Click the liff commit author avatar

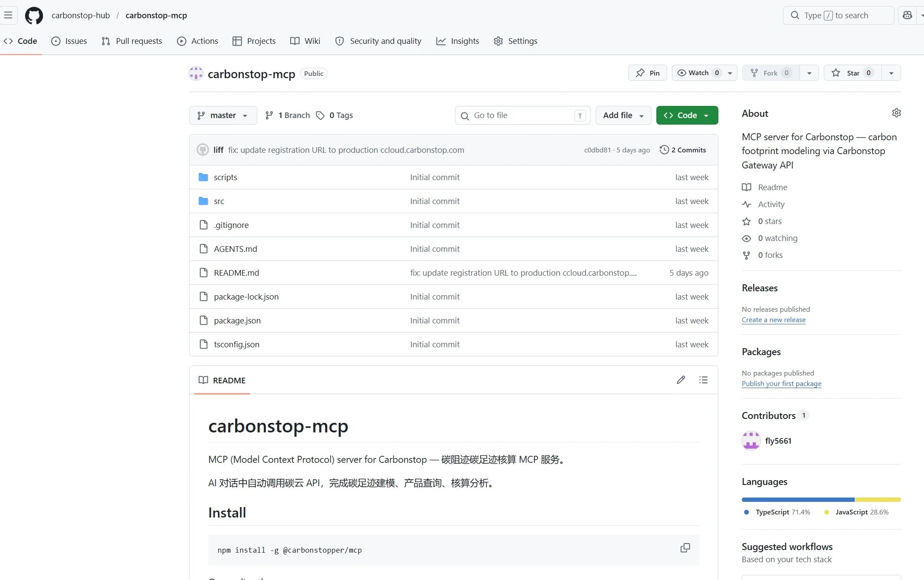(x=203, y=150)
